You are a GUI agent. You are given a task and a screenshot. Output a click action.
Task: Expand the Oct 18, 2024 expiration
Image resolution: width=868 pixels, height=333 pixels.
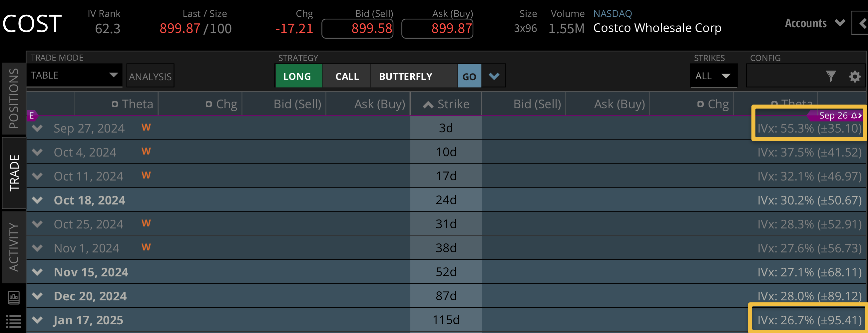pos(37,200)
